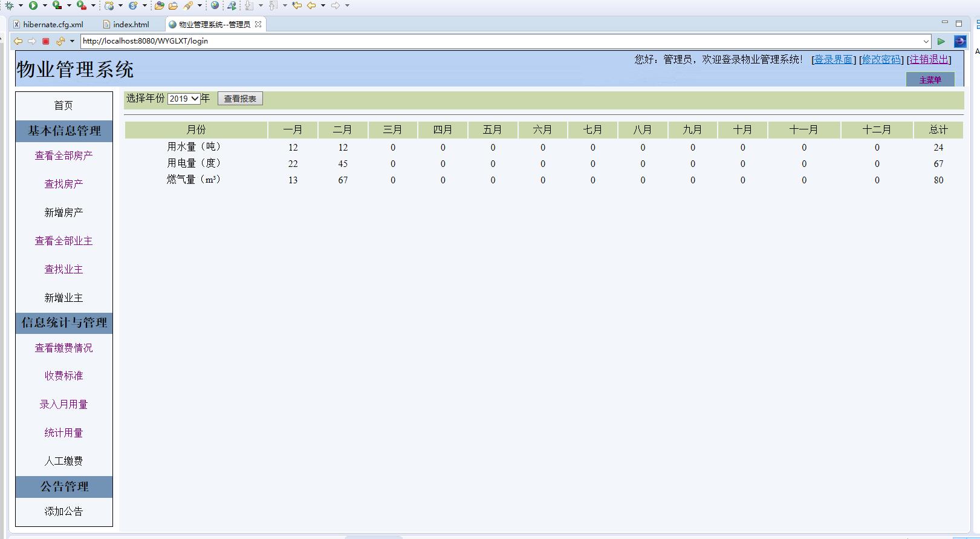Click the Open Web Browser globe icon
The width and height of the screenshot is (980, 539).
215,5
